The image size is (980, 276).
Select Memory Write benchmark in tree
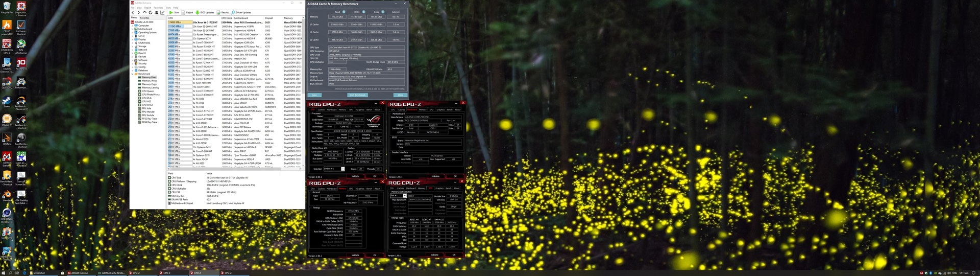coord(149,81)
